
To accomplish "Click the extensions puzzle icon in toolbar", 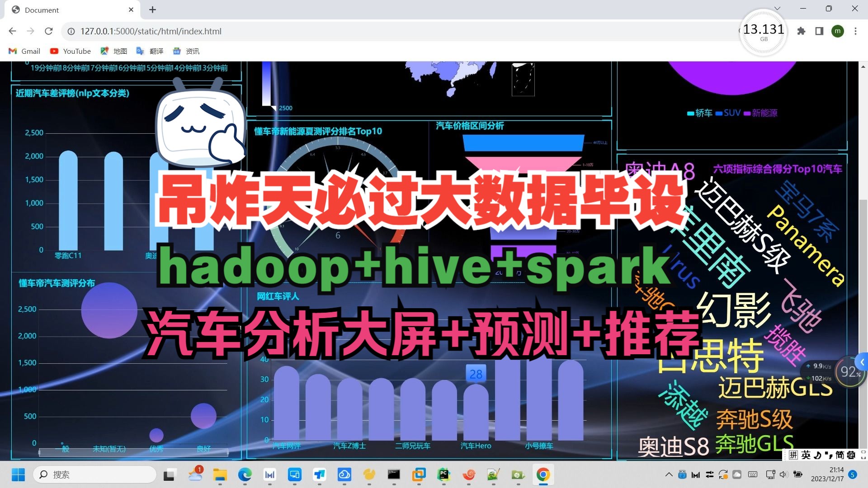I will pos(801,31).
